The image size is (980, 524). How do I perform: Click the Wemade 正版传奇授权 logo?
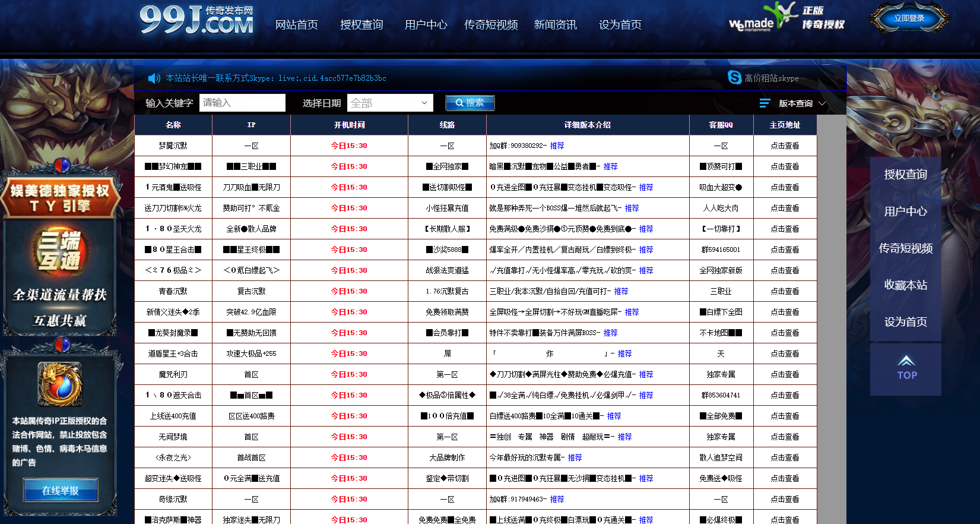pyautogui.click(x=786, y=18)
